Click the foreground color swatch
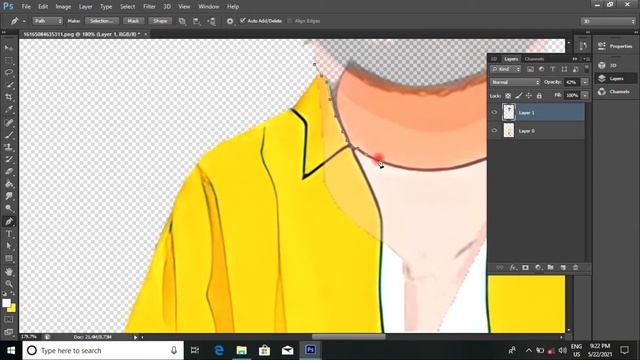This screenshot has width=640, height=360. [x=6, y=303]
